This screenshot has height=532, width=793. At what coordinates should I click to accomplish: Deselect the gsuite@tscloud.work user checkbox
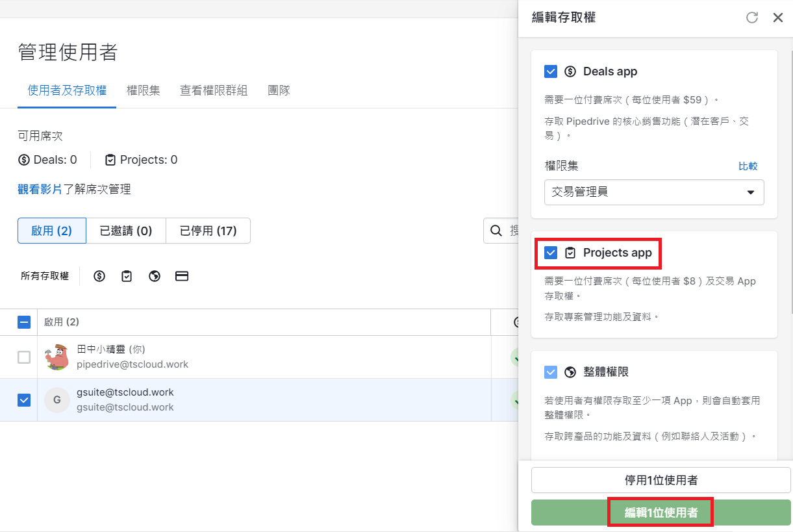24,400
